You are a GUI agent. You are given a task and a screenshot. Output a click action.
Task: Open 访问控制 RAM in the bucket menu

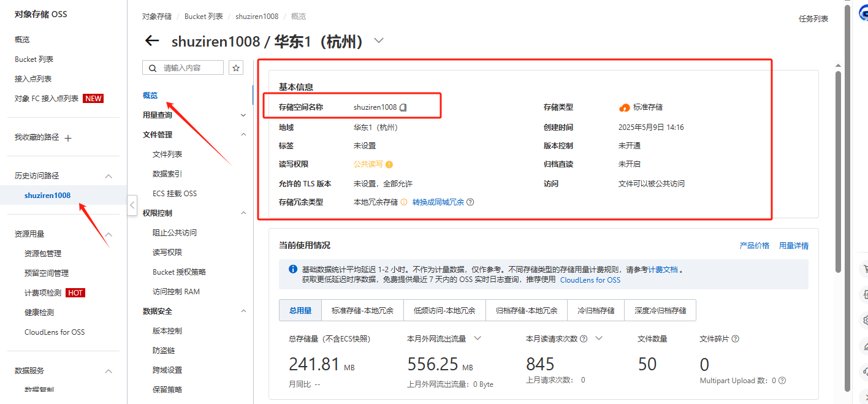pos(177,292)
